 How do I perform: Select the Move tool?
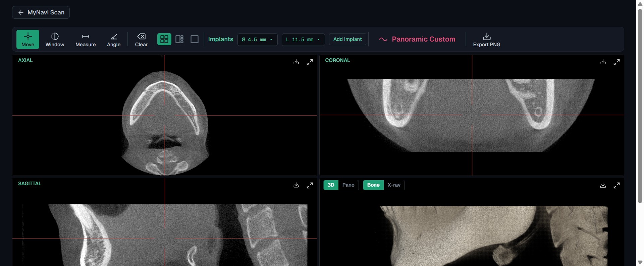point(28,40)
